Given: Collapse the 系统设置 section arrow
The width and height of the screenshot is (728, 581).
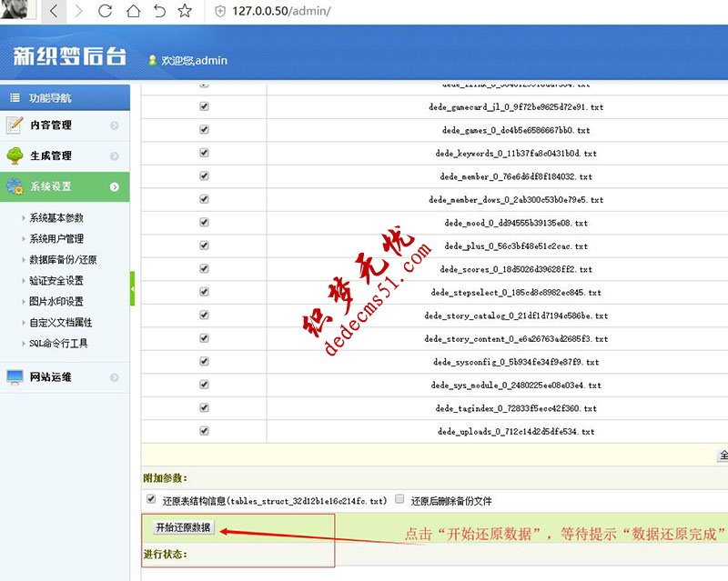Looking at the screenshot, I should coord(116,185).
